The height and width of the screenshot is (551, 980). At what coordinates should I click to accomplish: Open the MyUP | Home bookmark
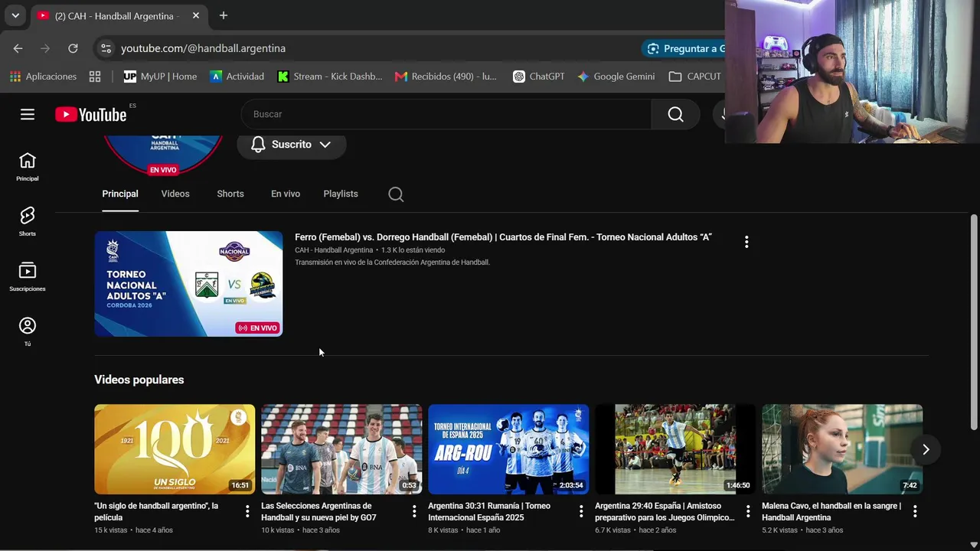(160, 77)
